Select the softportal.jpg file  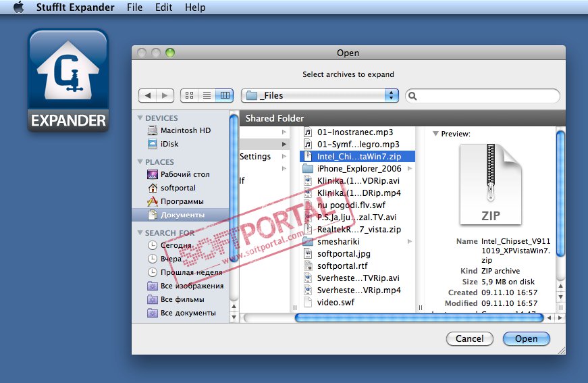pyautogui.click(x=357, y=253)
